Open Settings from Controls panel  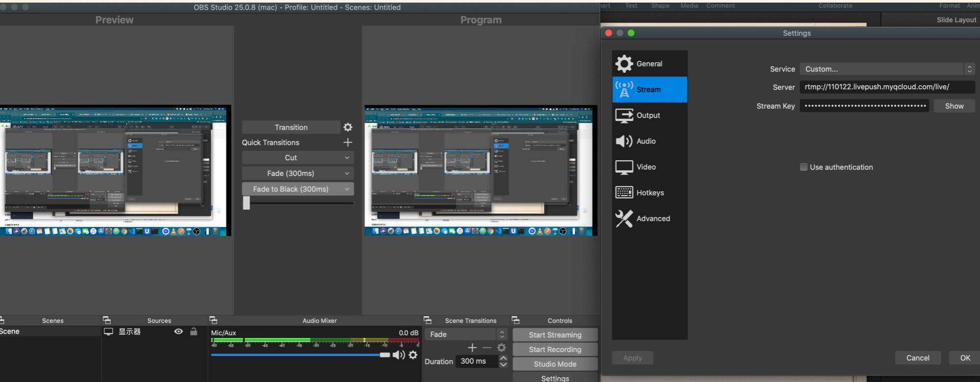(555, 378)
